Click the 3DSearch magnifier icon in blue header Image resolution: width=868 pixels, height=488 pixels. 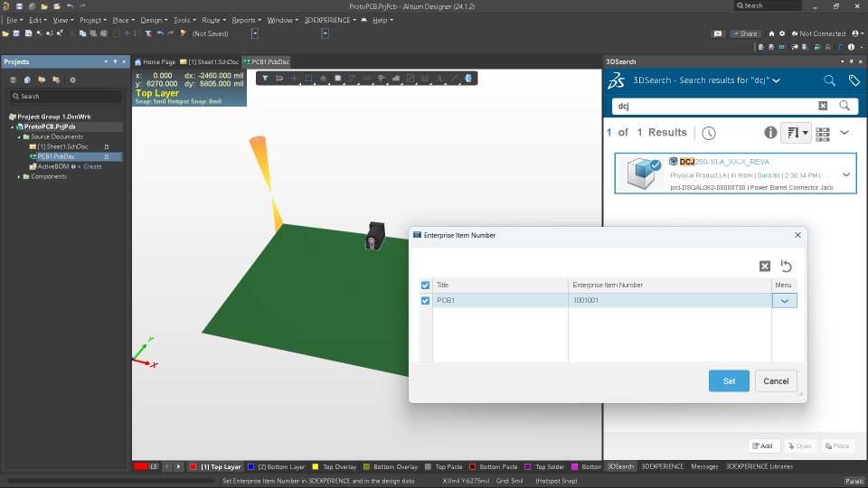(x=829, y=80)
